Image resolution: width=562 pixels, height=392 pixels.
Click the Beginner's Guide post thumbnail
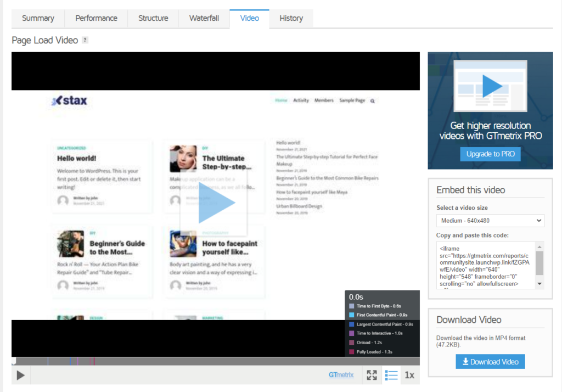[x=71, y=244]
